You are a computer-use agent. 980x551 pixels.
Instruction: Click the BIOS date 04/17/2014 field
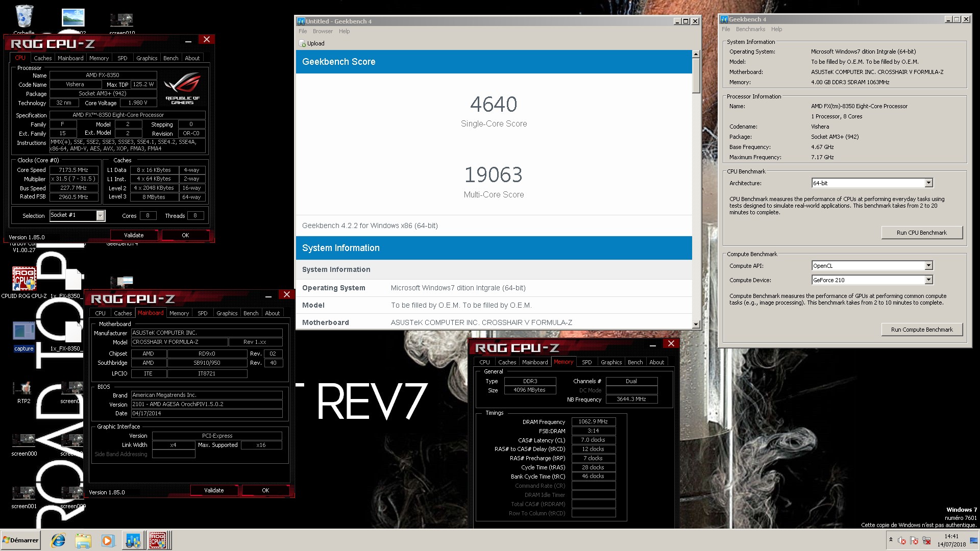pos(207,413)
